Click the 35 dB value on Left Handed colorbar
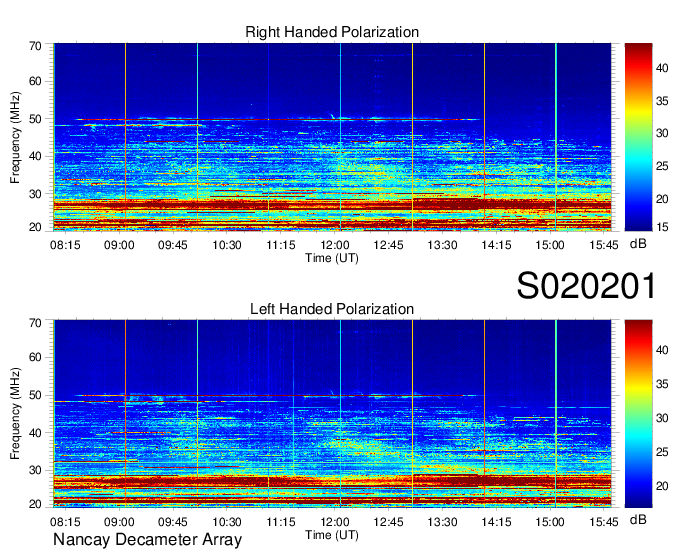Screen dimensions: 680x552 662,384
